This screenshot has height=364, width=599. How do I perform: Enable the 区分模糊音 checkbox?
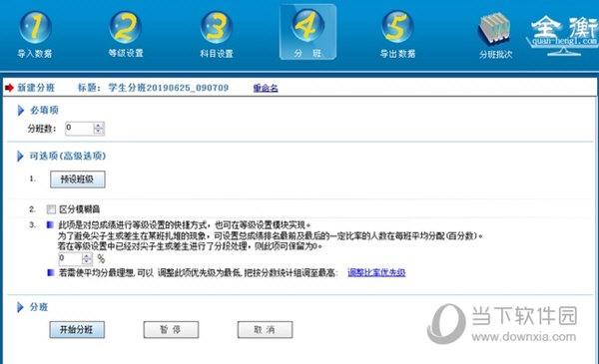[51, 209]
